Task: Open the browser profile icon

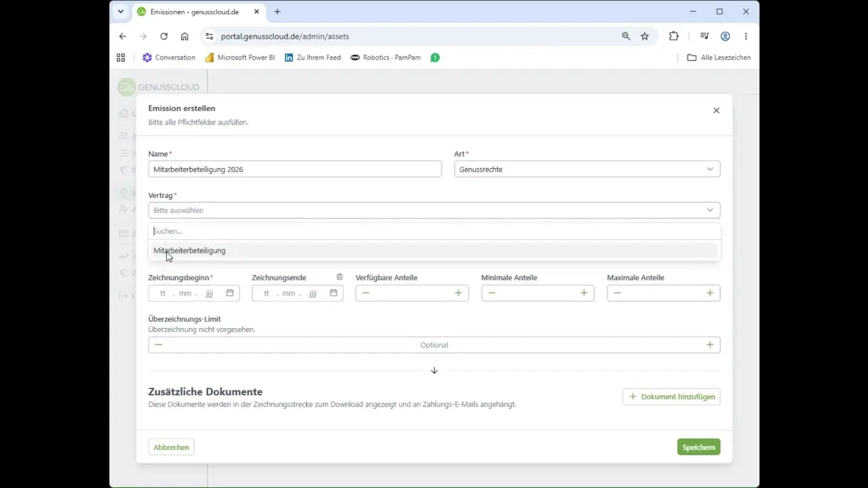Action: (x=725, y=37)
